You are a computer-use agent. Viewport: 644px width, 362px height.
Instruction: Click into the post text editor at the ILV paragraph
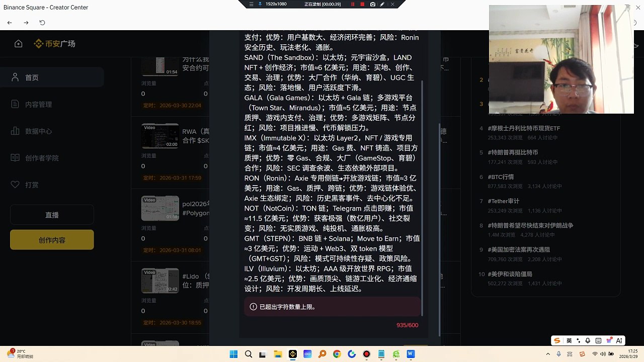(331, 279)
